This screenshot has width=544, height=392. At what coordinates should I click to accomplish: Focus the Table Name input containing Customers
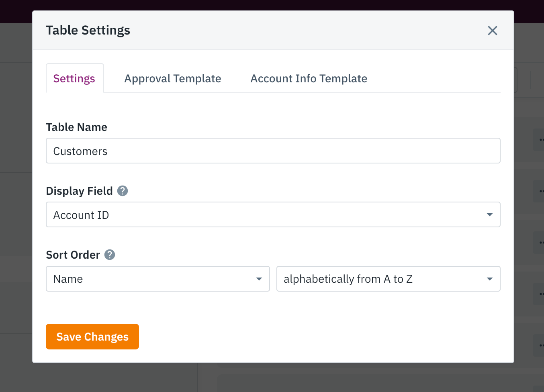click(273, 151)
